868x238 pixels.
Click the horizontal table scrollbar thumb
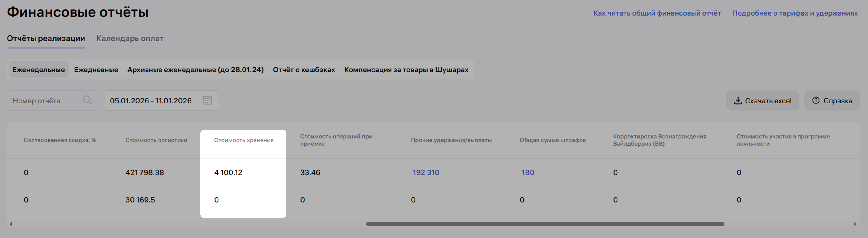click(545, 224)
